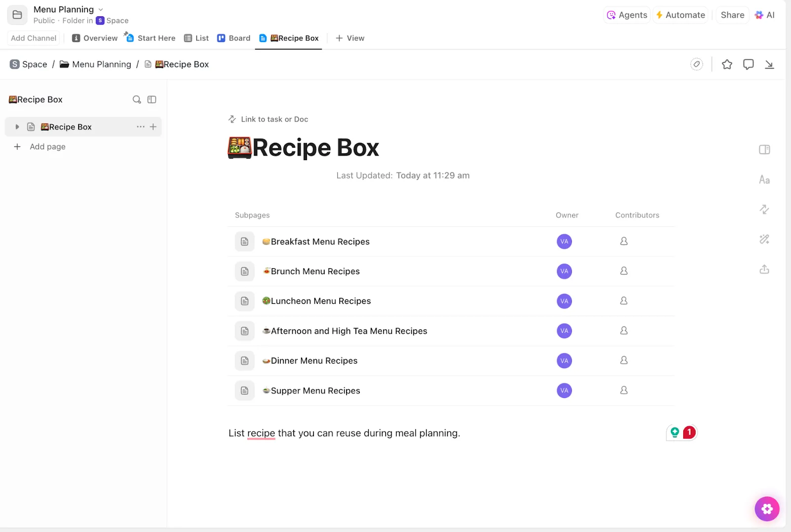Click the bento box emoji in doc title
The height and width of the screenshot is (532, 791).
point(240,148)
